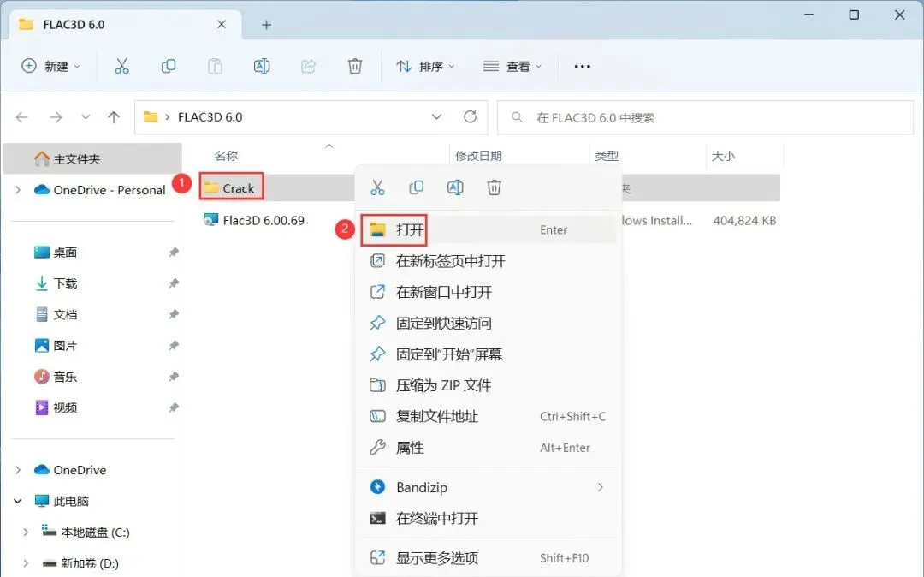Viewport: 924px width, 577px height.
Task: Choose 打开 in the context menu
Action: [489, 229]
